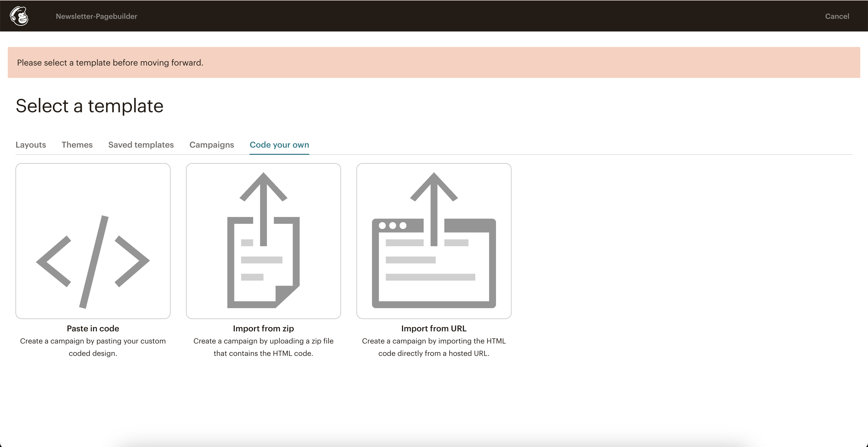Viewport: 868px width, 447px height.
Task: Click the Mailchimp monkey logo
Action: pyautogui.click(x=19, y=16)
